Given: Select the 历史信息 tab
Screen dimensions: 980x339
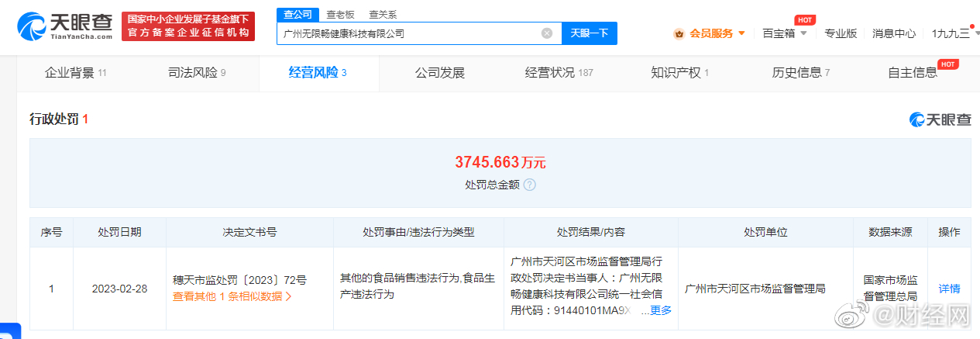Looking at the screenshot, I should [x=801, y=73].
